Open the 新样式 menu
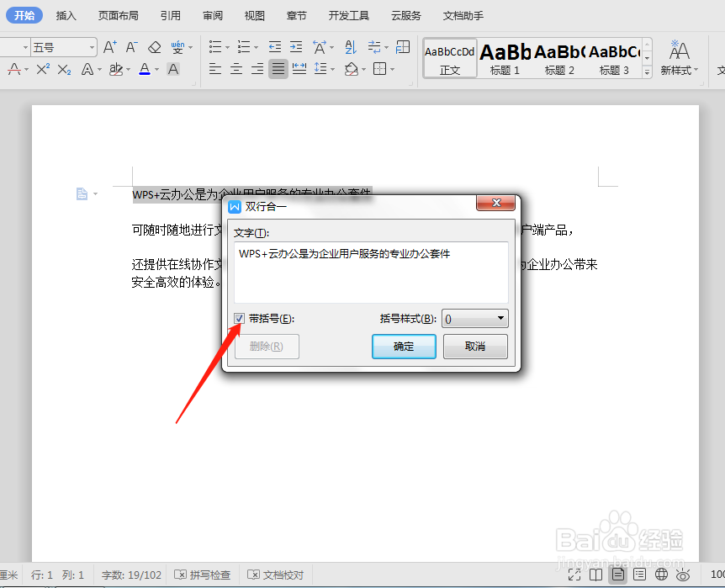 [x=679, y=58]
